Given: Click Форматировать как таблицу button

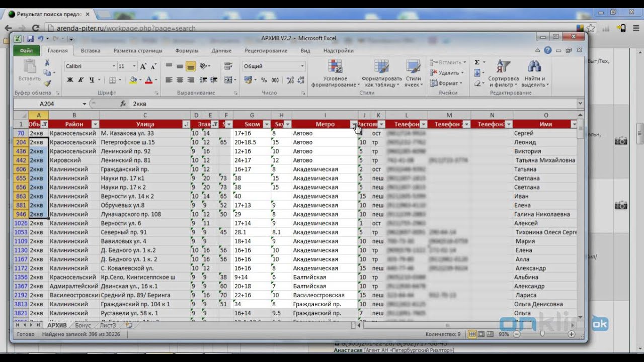Looking at the screenshot, I should click(x=382, y=73).
